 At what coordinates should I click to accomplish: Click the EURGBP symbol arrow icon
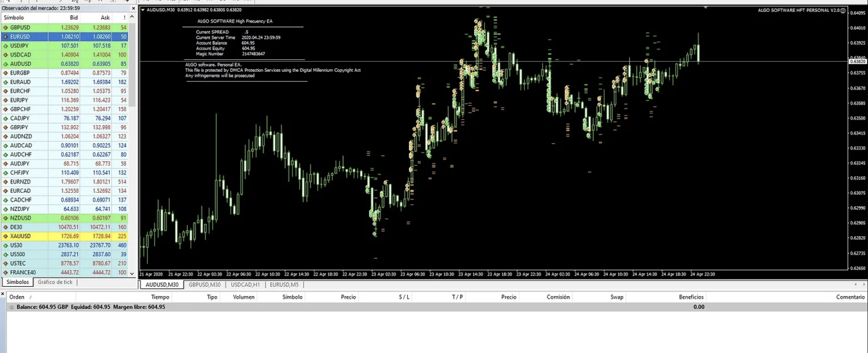pyautogui.click(x=5, y=73)
